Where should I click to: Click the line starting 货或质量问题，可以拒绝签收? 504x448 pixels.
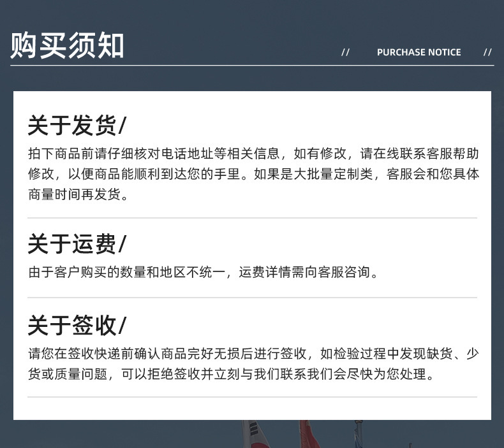pos(232,374)
